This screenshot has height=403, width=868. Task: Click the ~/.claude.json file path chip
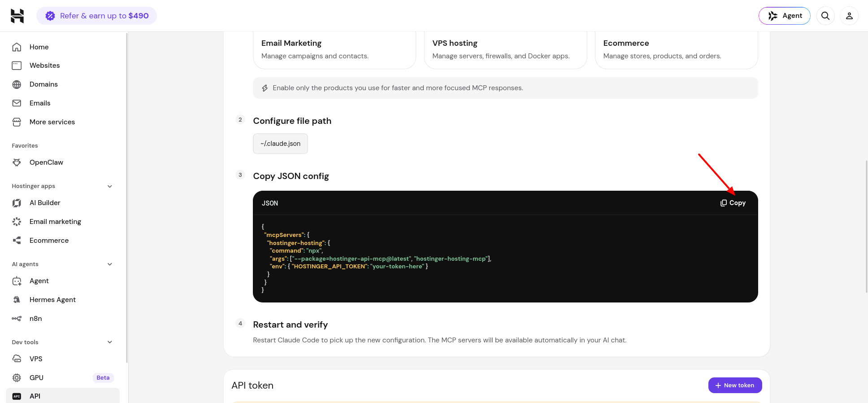[x=280, y=144]
